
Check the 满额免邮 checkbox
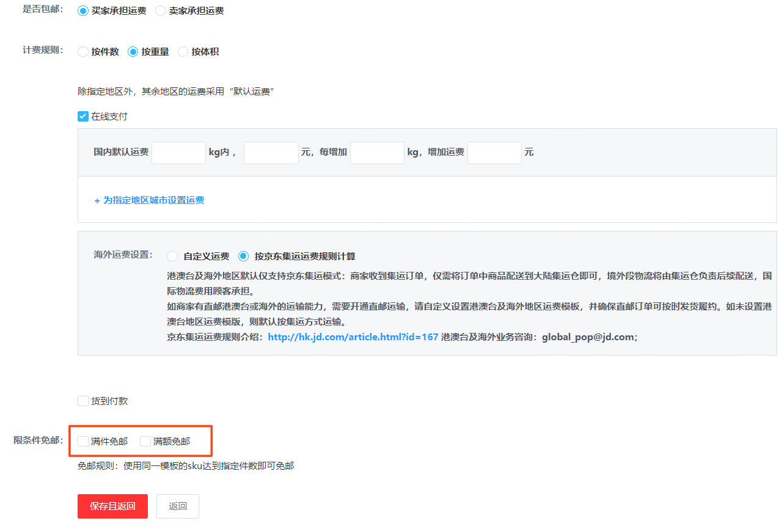pyautogui.click(x=145, y=440)
